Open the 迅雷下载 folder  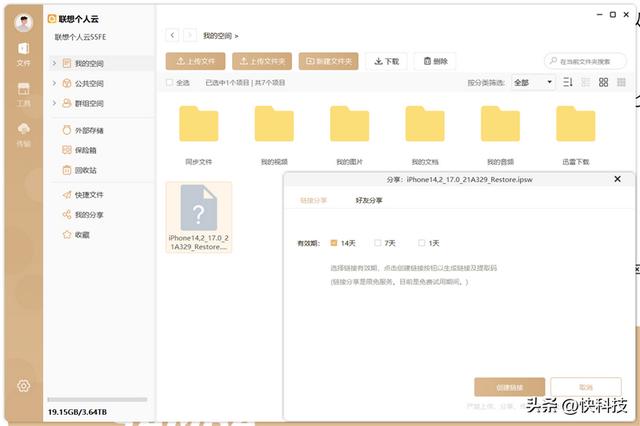click(x=576, y=135)
